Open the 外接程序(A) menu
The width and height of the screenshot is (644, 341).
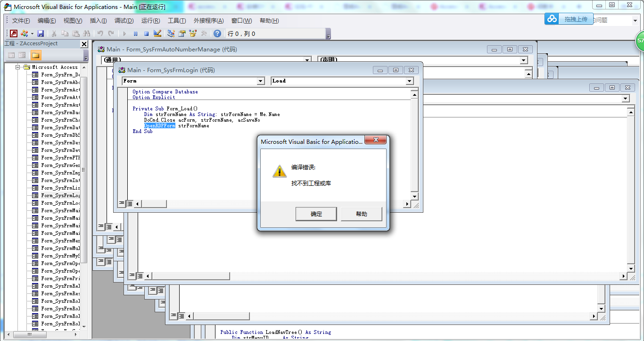pos(208,20)
